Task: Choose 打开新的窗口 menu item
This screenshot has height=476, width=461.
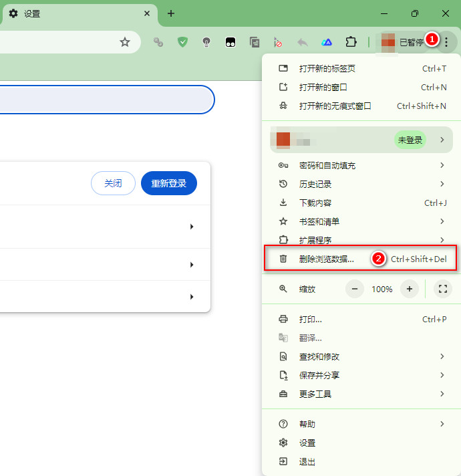Action: pyautogui.click(x=362, y=88)
